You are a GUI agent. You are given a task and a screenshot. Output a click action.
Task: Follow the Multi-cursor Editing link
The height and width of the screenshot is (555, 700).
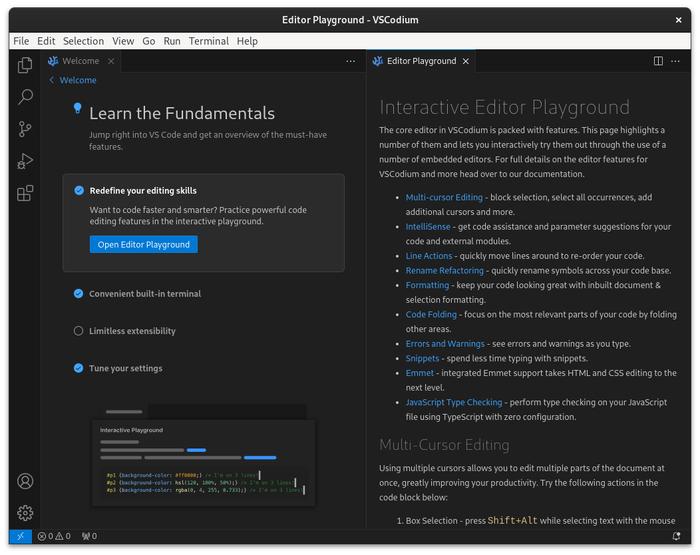point(444,197)
